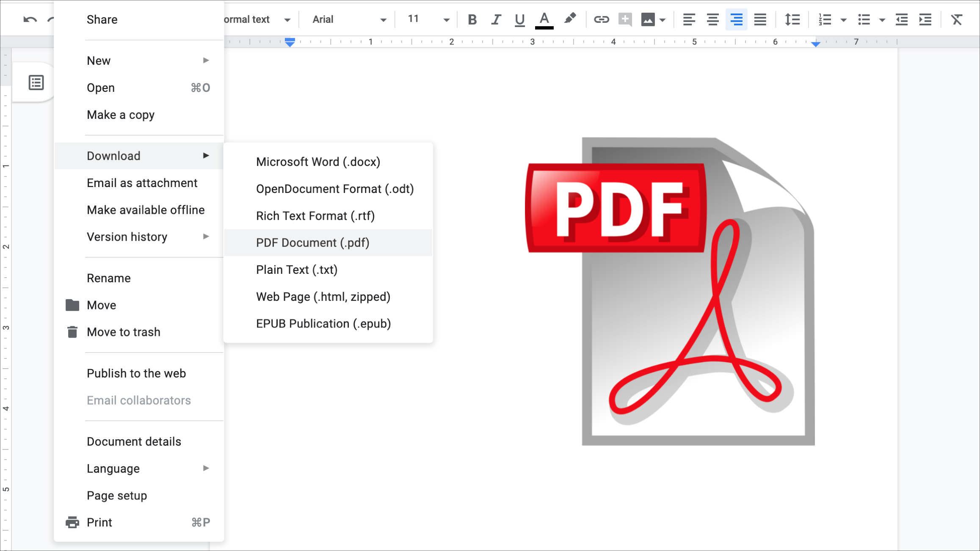Viewport: 980px width, 551px height.
Task: Expand the Download submenu
Action: [139, 155]
